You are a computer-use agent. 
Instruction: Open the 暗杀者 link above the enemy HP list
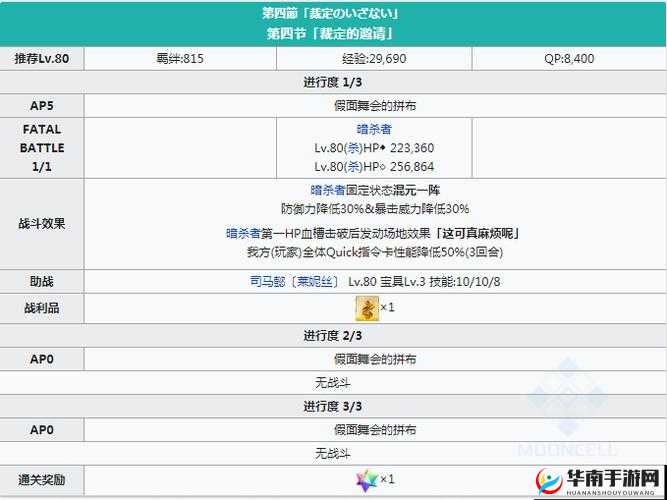coord(374,129)
